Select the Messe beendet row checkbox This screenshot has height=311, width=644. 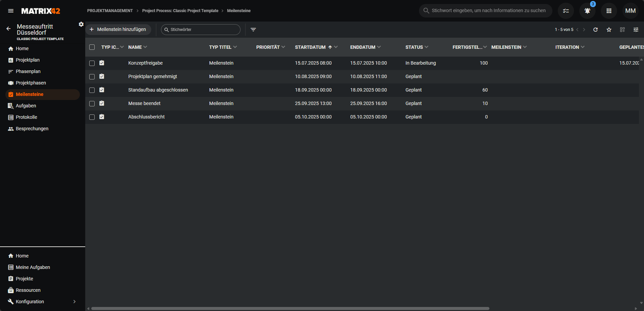point(92,104)
